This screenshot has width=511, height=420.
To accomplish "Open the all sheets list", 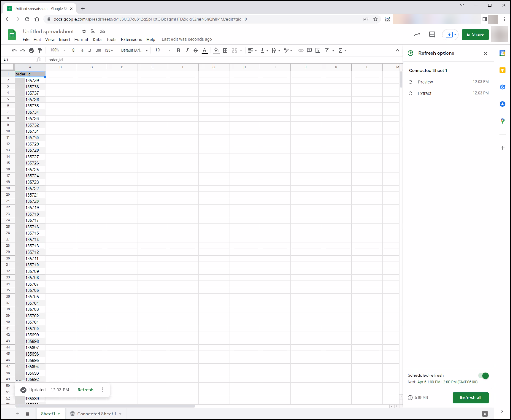I will [x=27, y=414].
